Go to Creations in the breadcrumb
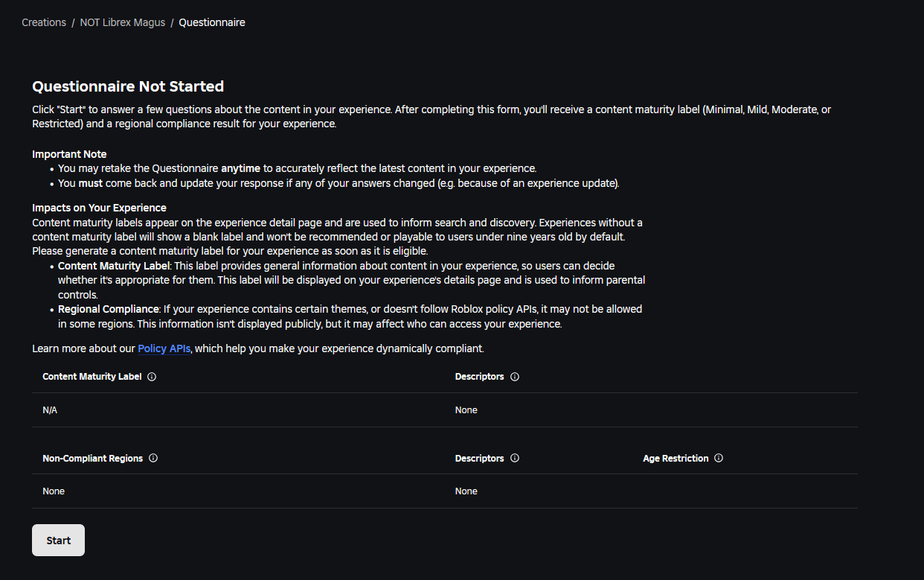Image resolution: width=924 pixels, height=580 pixels. [x=44, y=22]
